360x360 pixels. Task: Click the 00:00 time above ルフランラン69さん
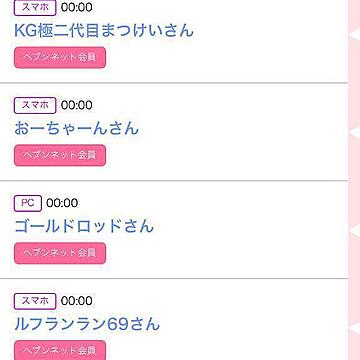(77, 301)
